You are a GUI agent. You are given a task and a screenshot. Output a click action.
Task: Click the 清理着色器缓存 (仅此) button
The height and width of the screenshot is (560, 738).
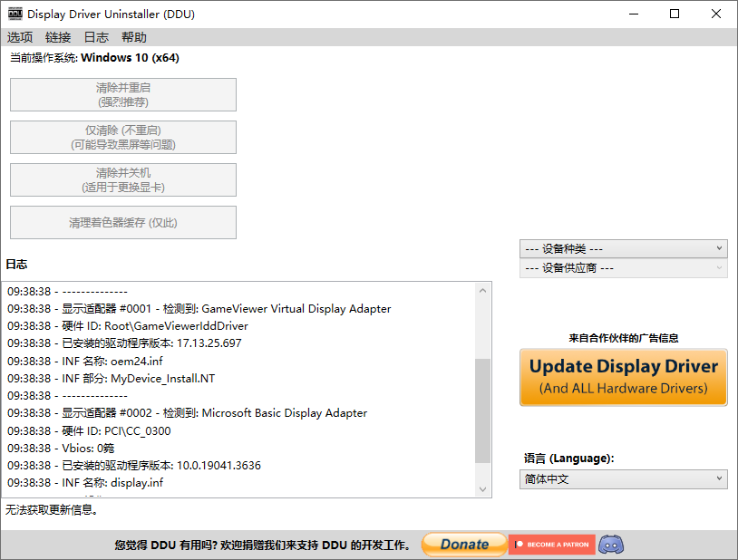123,223
